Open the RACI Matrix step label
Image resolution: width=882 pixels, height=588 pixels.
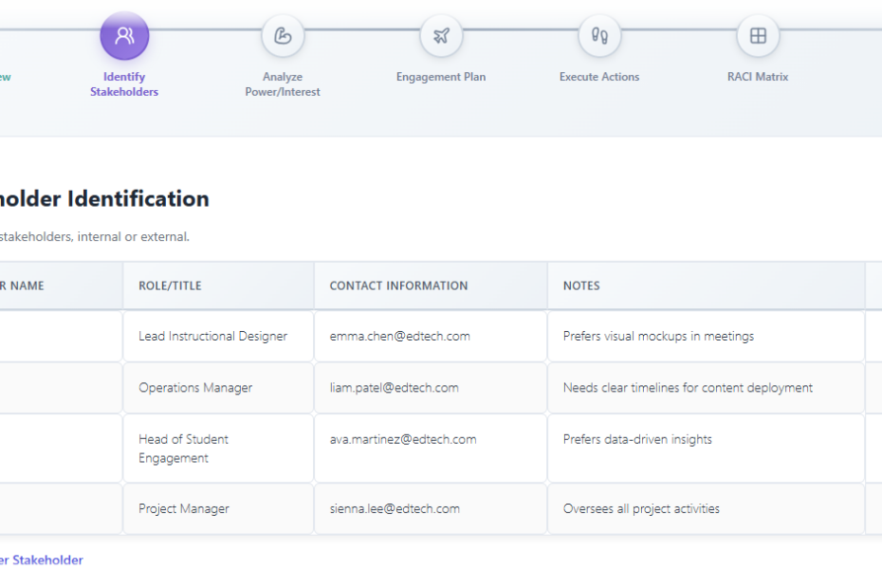(x=758, y=77)
